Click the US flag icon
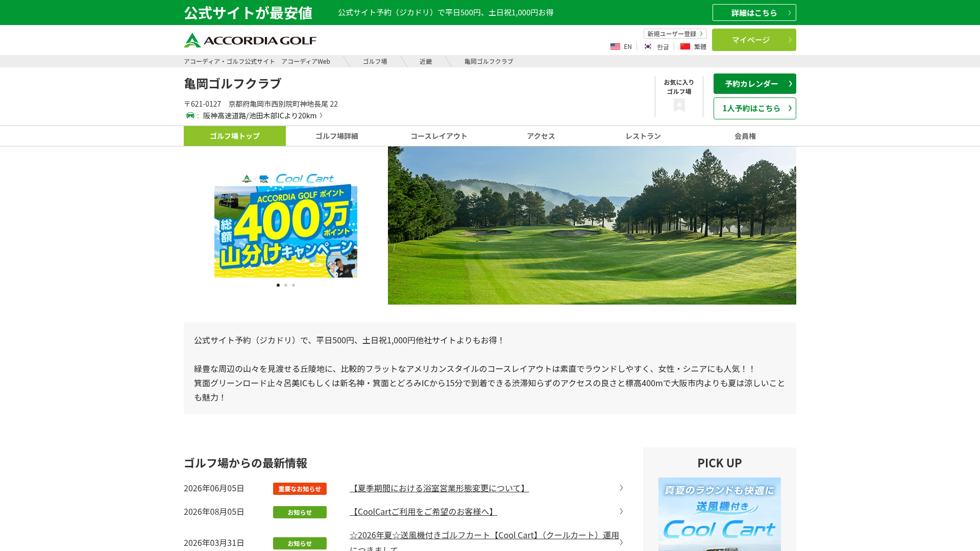The width and height of the screenshot is (980, 551). (x=615, y=46)
